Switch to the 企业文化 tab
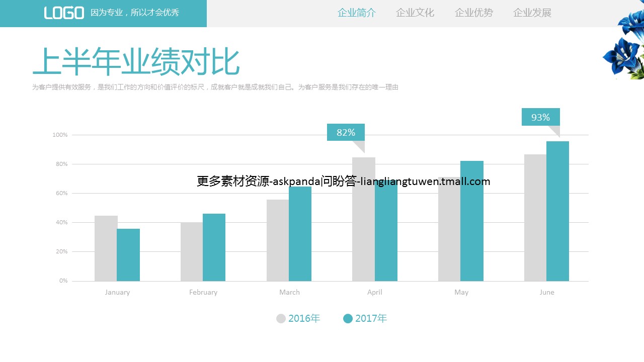 coord(415,13)
